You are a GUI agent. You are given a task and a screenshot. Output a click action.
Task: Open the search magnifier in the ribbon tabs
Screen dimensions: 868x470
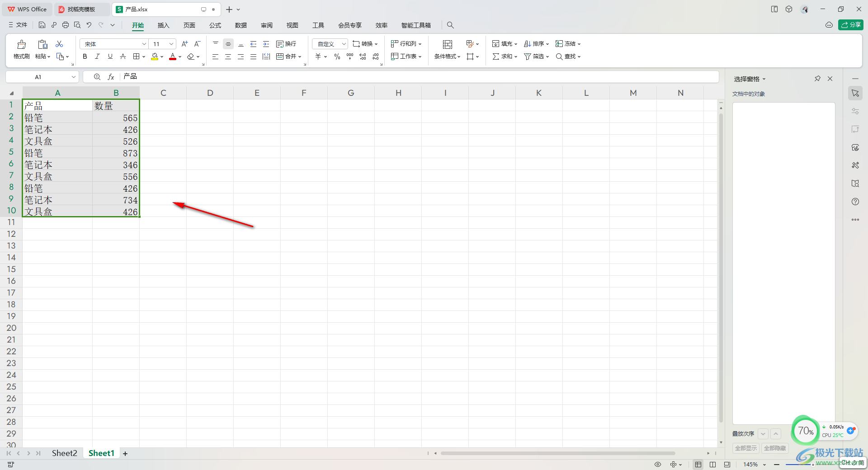pyautogui.click(x=450, y=25)
